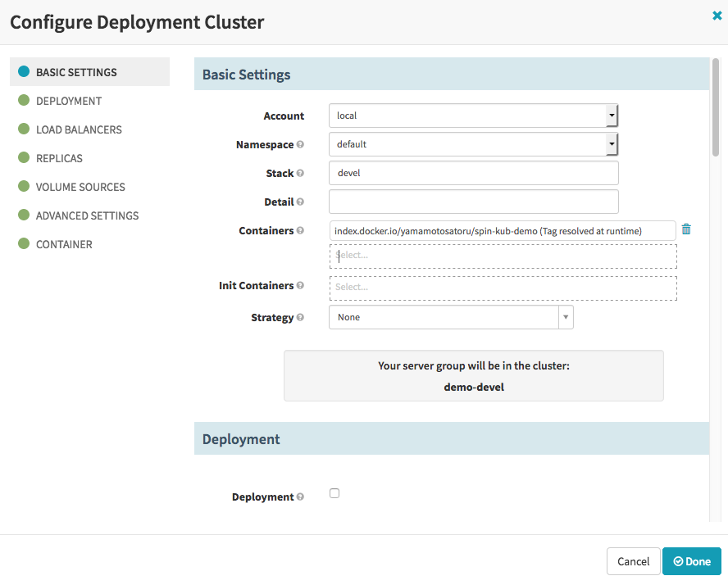Viewport: 728px width, 585px height.
Task: Open help icon next to Init Containers
Action: pyautogui.click(x=300, y=285)
